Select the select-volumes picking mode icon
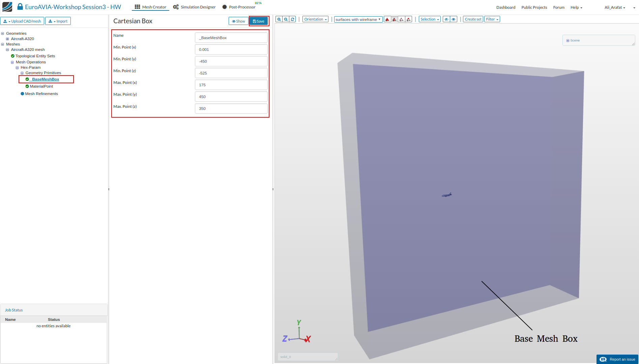The width and height of the screenshot is (639, 364). 387,20
